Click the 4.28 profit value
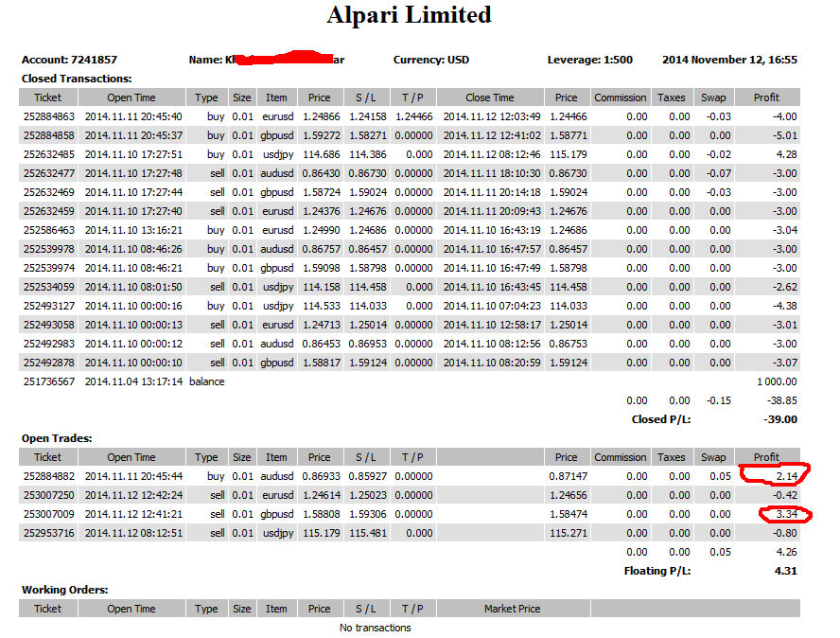The width and height of the screenshot is (840, 638). (786, 154)
